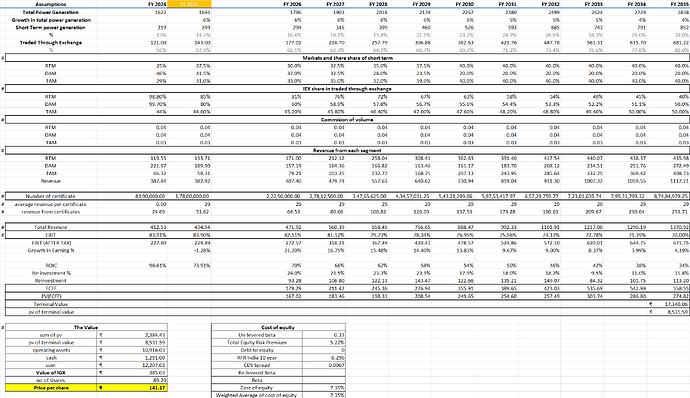Select 'average revenue per certificate' label
This screenshot has width=690, height=398.
click(x=51, y=204)
